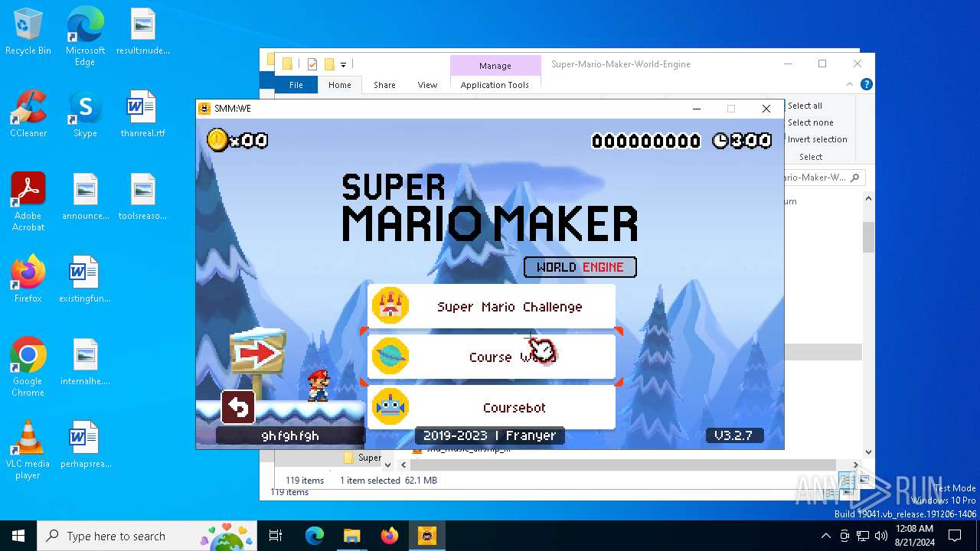Collapse the Explorer ribbon with the chevron
980x551 pixels.
[850, 84]
